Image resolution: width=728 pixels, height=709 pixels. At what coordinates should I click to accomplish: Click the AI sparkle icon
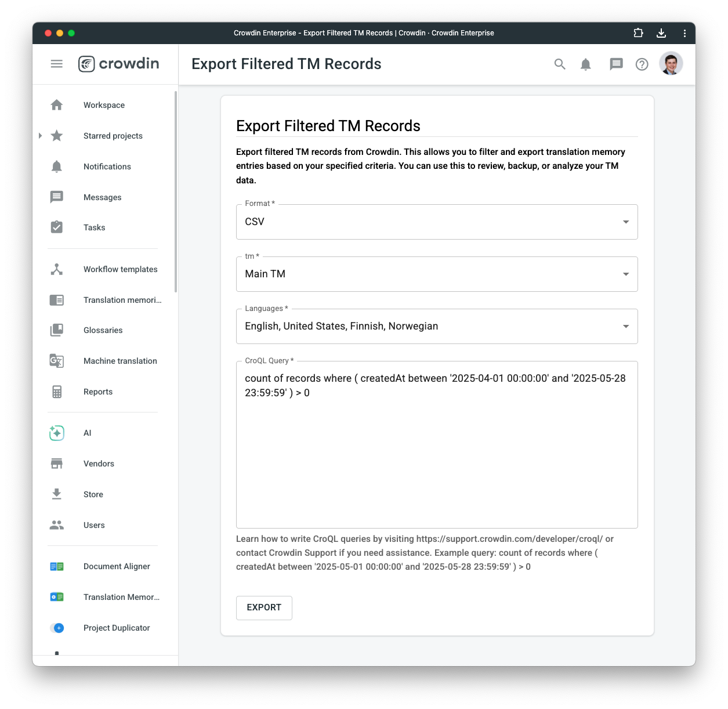coord(57,433)
